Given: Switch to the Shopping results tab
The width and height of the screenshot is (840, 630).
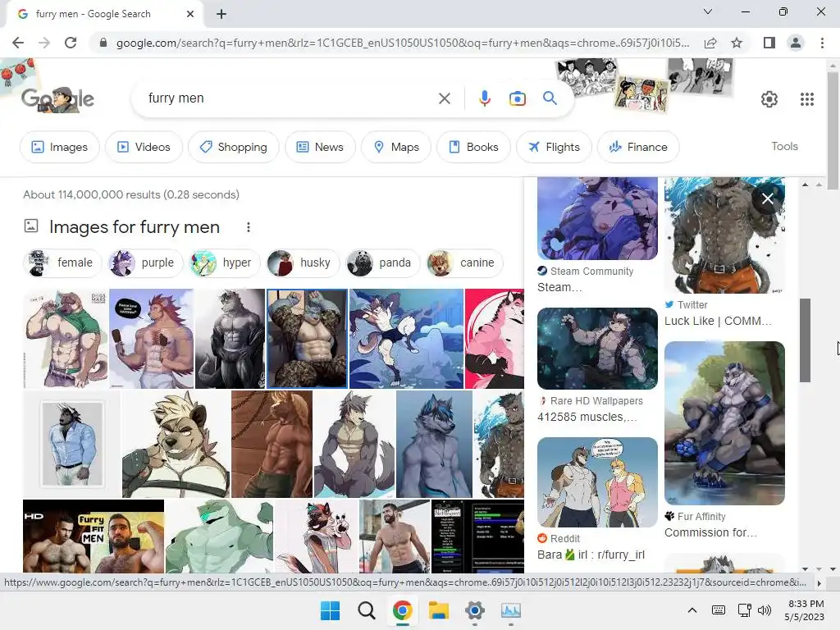Looking at the screenshot, I should 233,147.
